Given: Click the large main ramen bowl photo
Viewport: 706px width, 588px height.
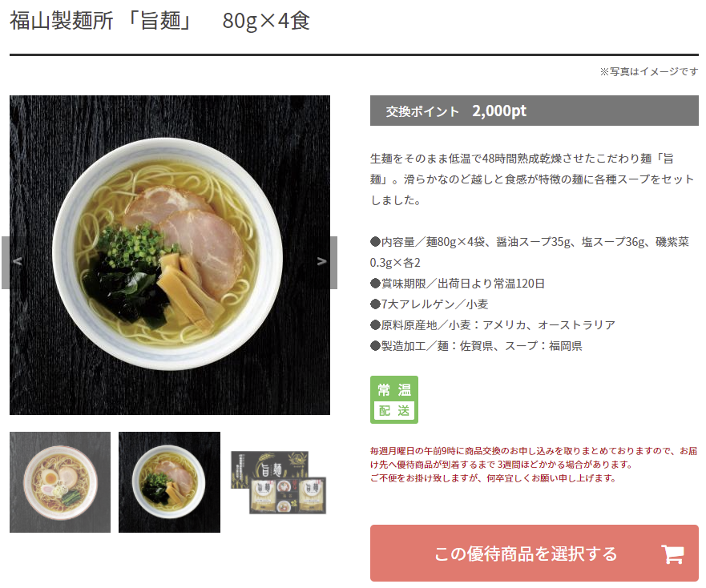Looking at the screenshot, I should click(x=170, y=255).
